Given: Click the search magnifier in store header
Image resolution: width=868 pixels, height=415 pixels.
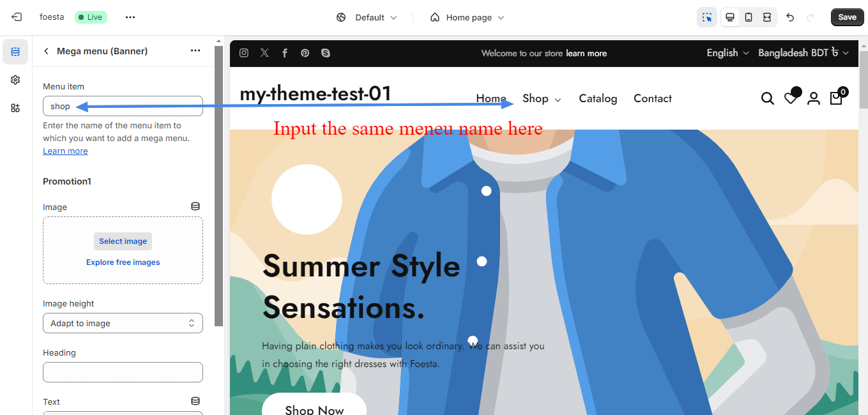Looking at the screenshot, I should point(768,98).
